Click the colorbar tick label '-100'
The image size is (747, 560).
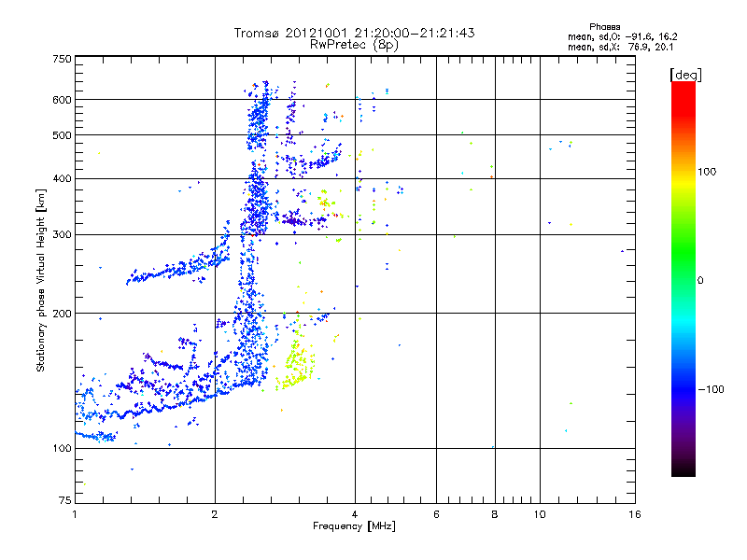(x=711, y=389)
